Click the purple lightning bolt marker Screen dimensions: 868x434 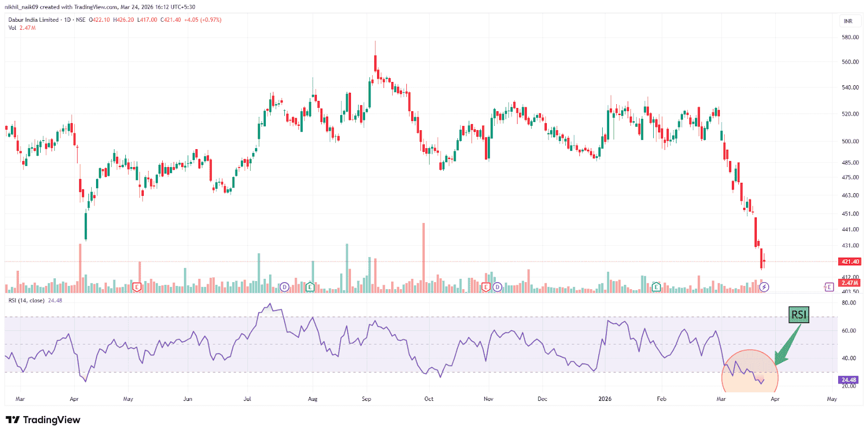[x=764, y=287]
